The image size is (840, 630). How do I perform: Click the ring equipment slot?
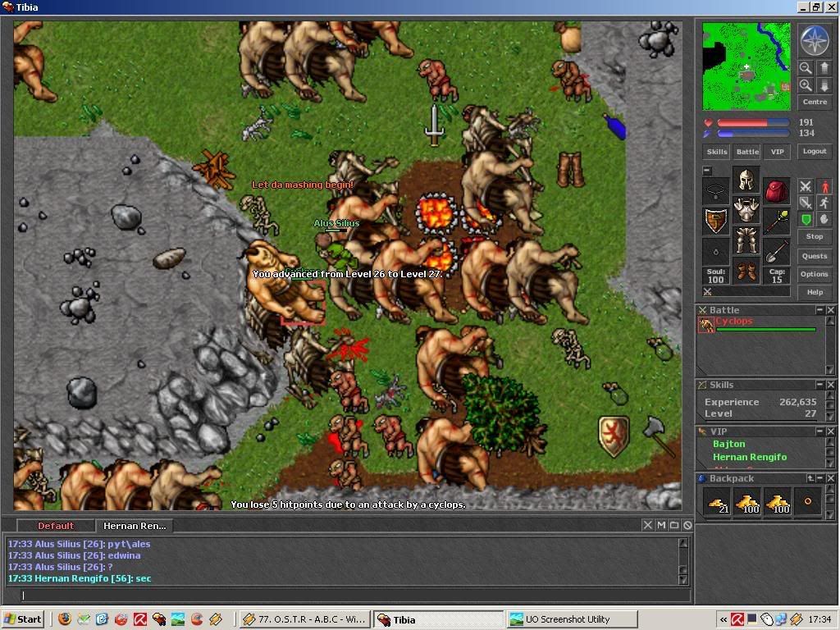tap(715, 251)
